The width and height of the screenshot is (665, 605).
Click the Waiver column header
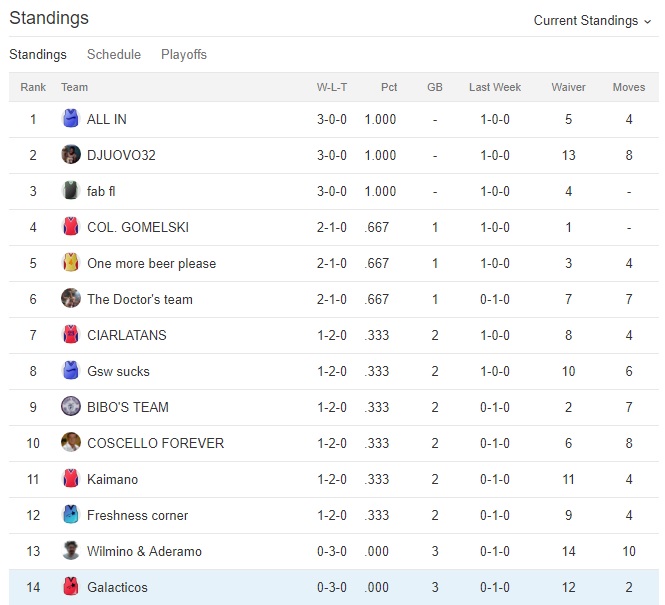coord(568,87)
